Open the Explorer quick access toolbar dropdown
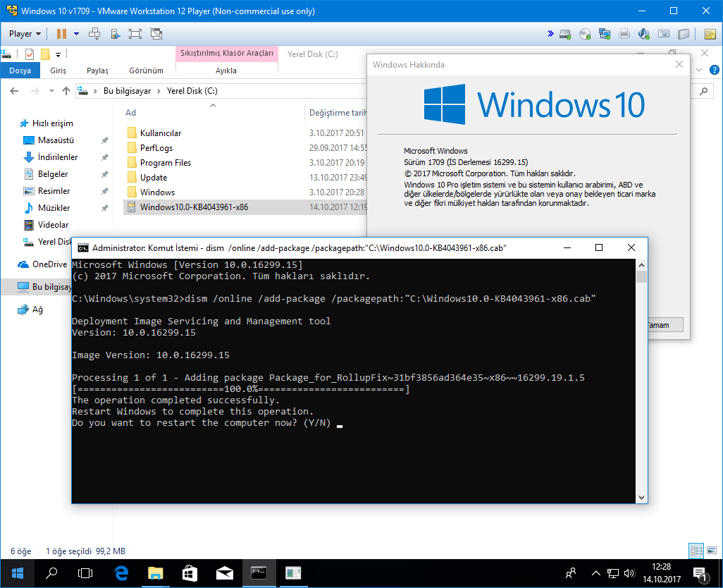Viewport: 723px width, 588px height. coord(58,55)
